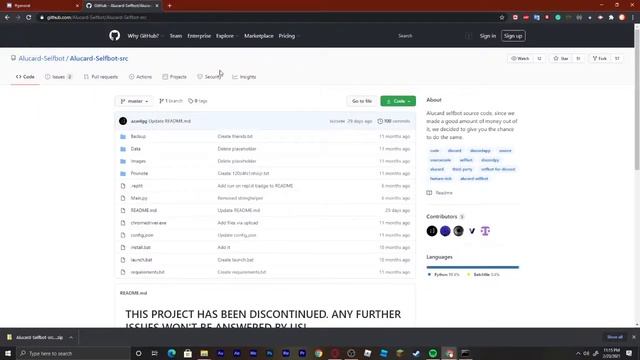Expand the Pricing dropdown menu
The image size is (640, 360).
pyautogui.click(x=289, y=36)
